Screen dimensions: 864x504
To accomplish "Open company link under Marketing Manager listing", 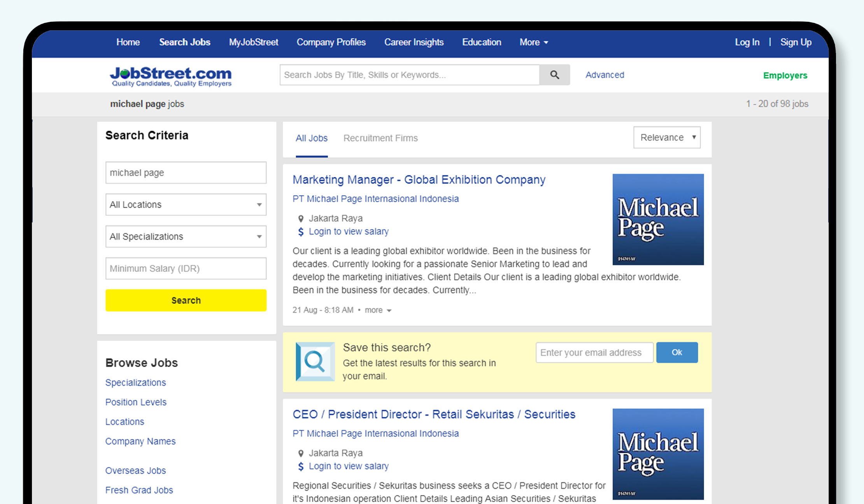I will coord(375,199).
